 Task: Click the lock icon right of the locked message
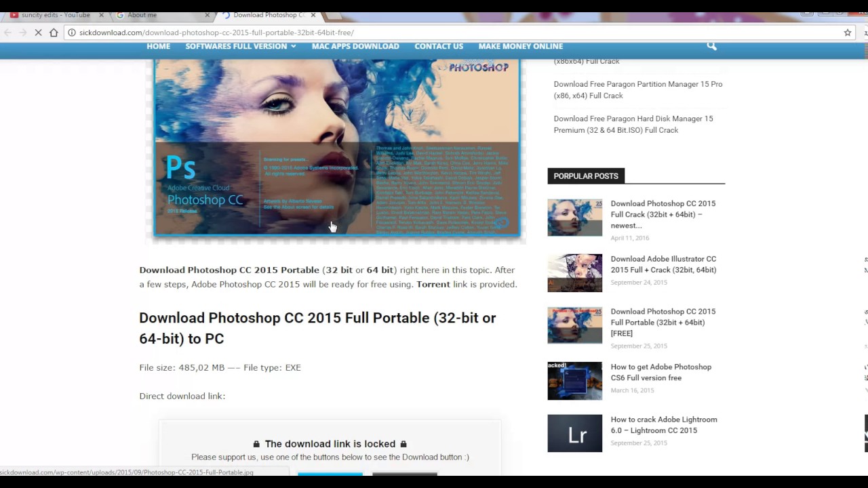[x=403, y=444]
